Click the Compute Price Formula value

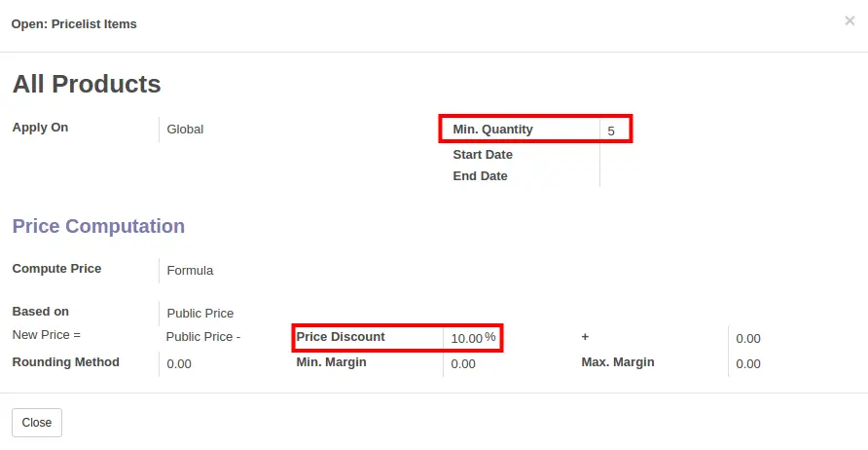190,271
